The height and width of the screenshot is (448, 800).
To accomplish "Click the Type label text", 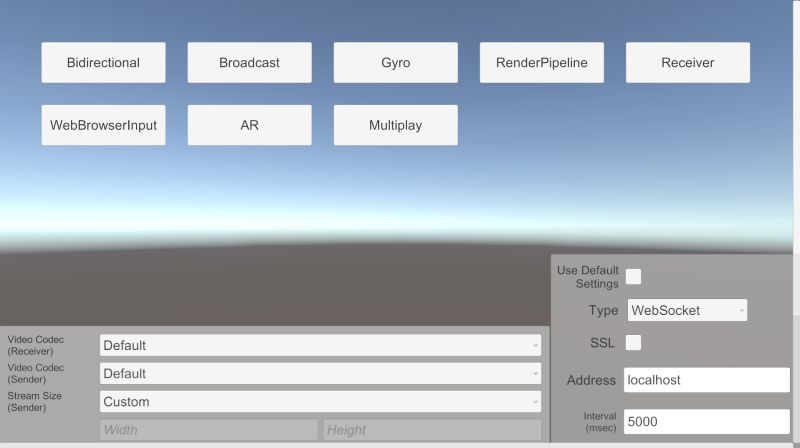I will click(x=603, y=310).
